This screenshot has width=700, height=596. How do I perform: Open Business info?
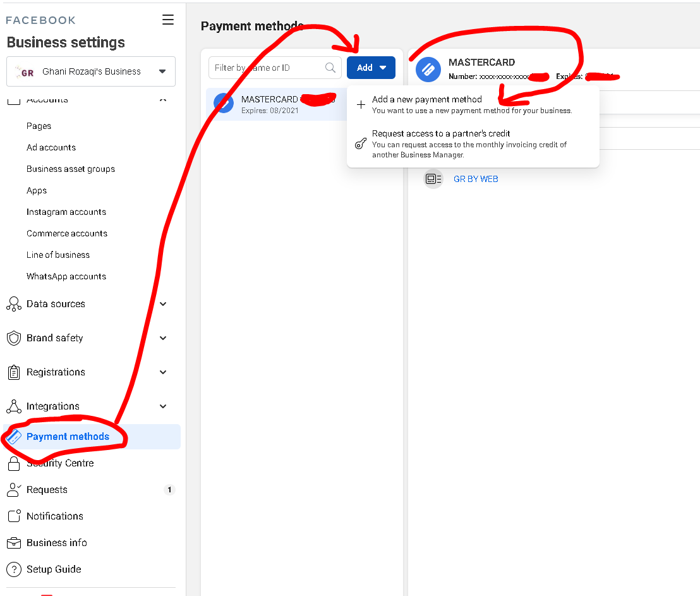click(x=57, y=543)
